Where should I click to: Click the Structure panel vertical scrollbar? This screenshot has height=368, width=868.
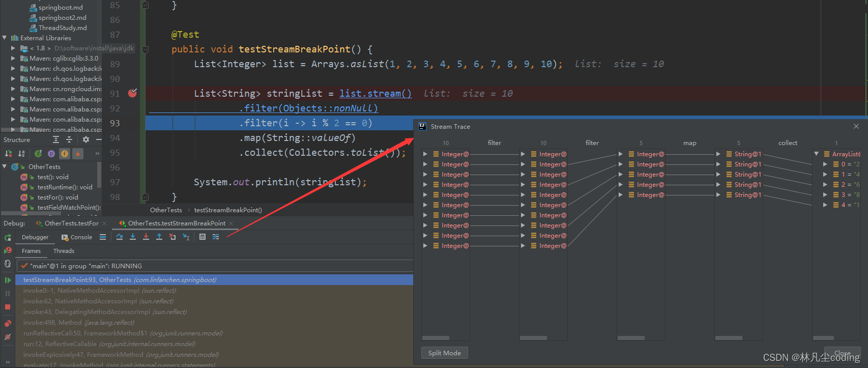click(x=99, y=175)
